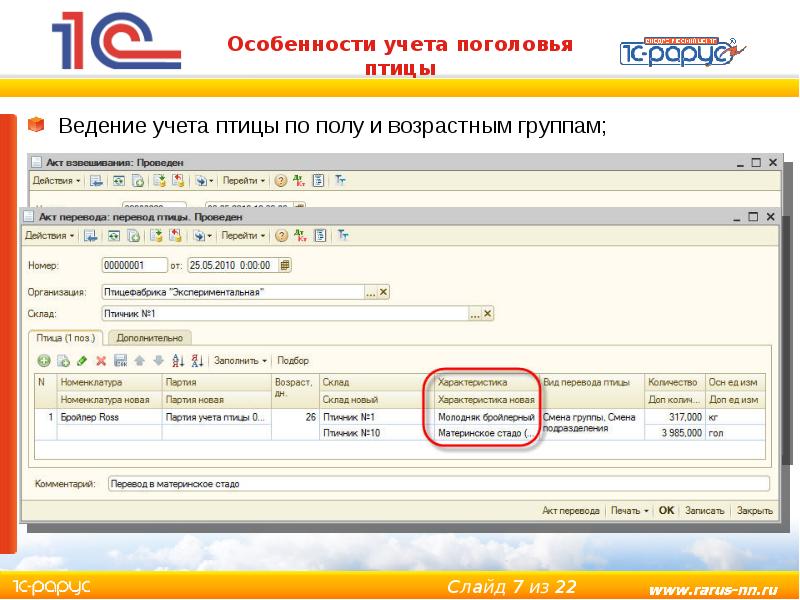Clear the Организация field with X button
Screen dimensions: 800x600
tap(383, 292)
